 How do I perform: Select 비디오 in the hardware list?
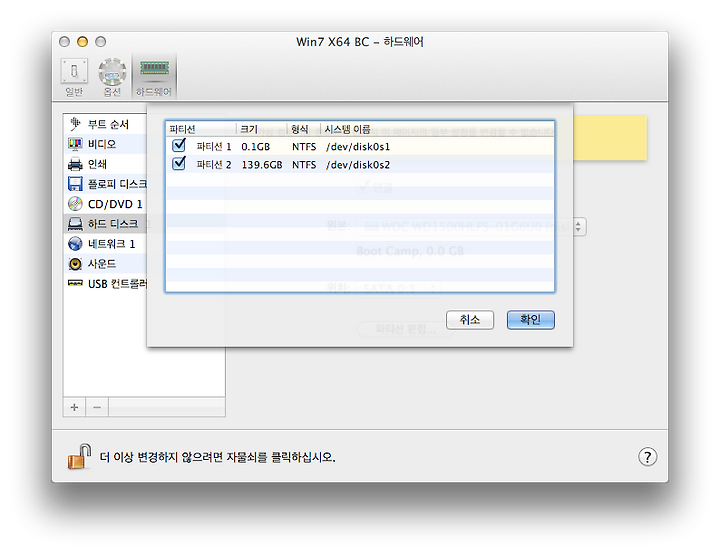[105, 144]
